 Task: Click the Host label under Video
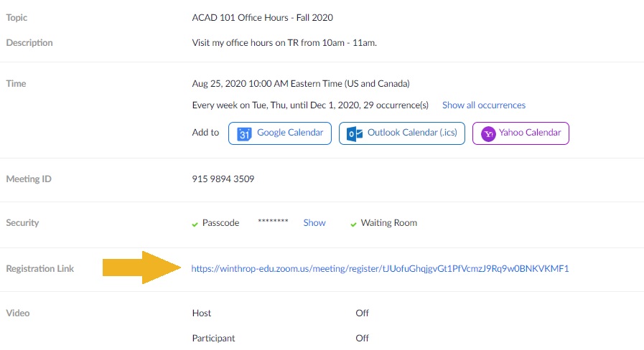click(201, 313)
